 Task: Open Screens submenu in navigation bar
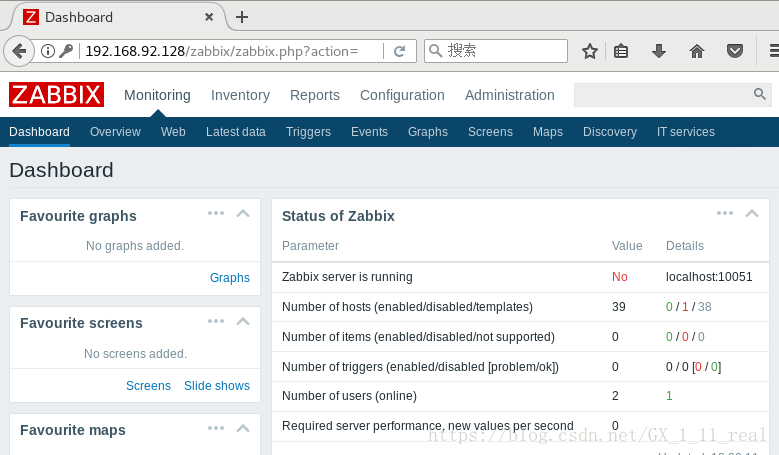point(490,132)
